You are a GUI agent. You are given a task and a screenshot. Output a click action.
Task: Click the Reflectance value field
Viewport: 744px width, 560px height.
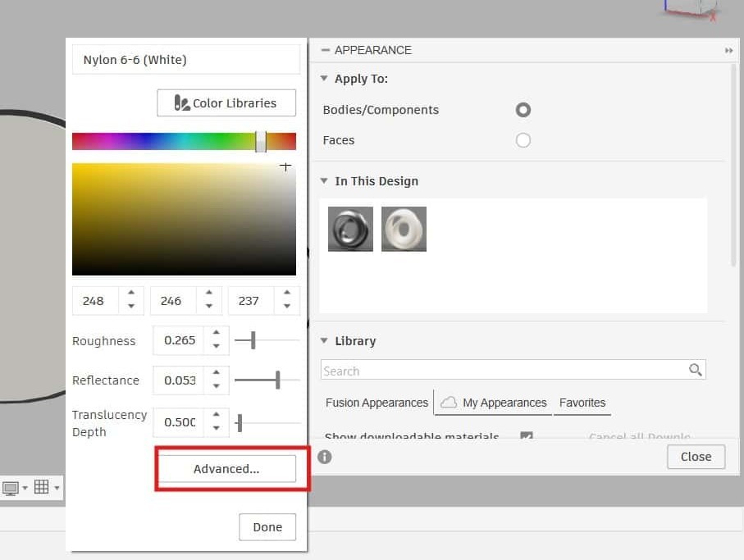(179, 380)
